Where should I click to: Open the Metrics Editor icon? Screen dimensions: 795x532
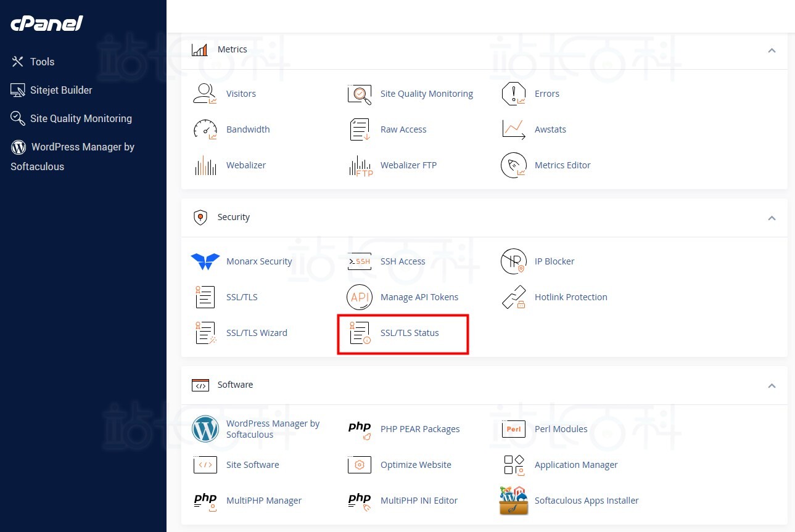(514, 165)
